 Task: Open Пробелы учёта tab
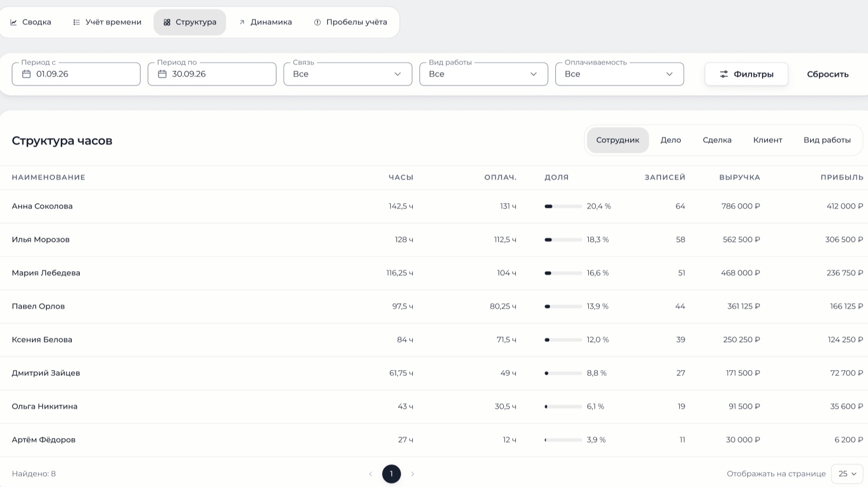[x=350, y=22]
